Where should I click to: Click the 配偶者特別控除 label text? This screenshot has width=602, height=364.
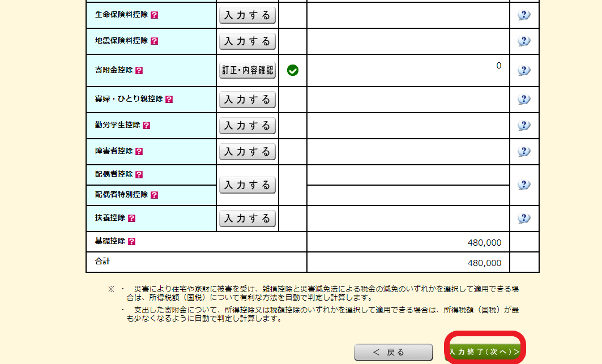(121, 195)
